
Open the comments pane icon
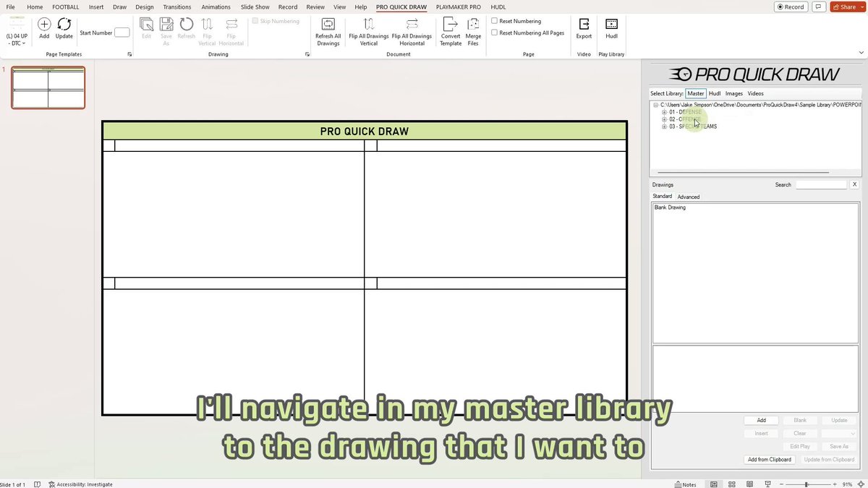[x=818, y=7]
